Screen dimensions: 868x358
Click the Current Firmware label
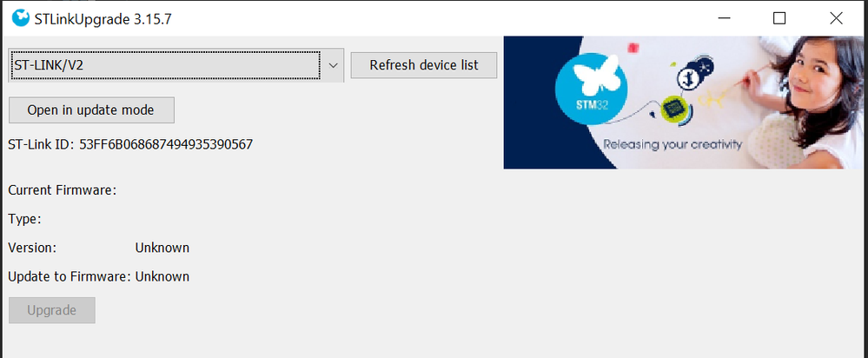click(x=63, y=190)
